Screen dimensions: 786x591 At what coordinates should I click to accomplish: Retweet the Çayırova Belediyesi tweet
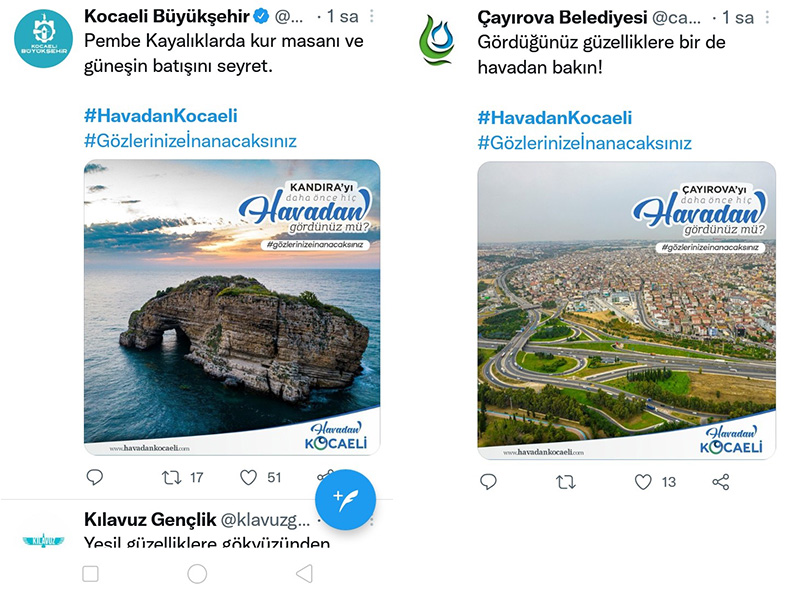(565, 482)
